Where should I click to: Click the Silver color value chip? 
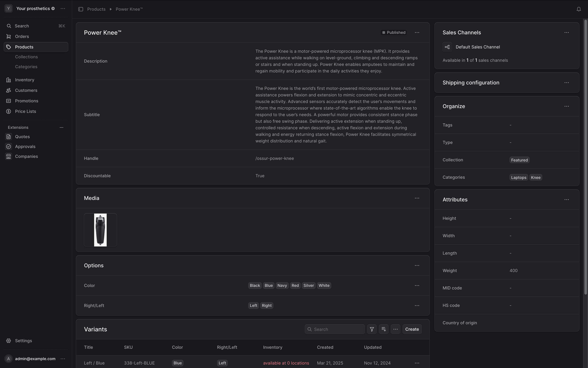[309, 286]
